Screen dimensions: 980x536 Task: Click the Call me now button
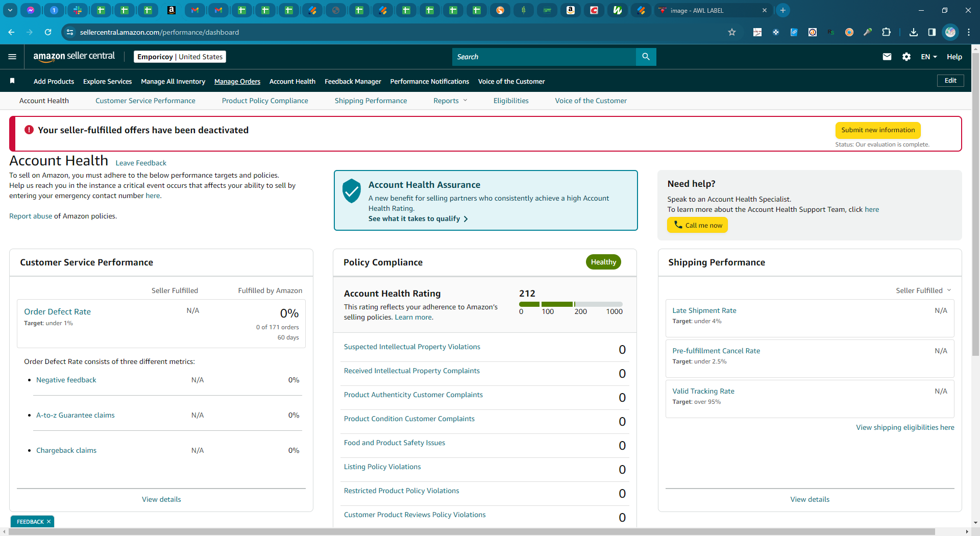click(x=697, y=225)
